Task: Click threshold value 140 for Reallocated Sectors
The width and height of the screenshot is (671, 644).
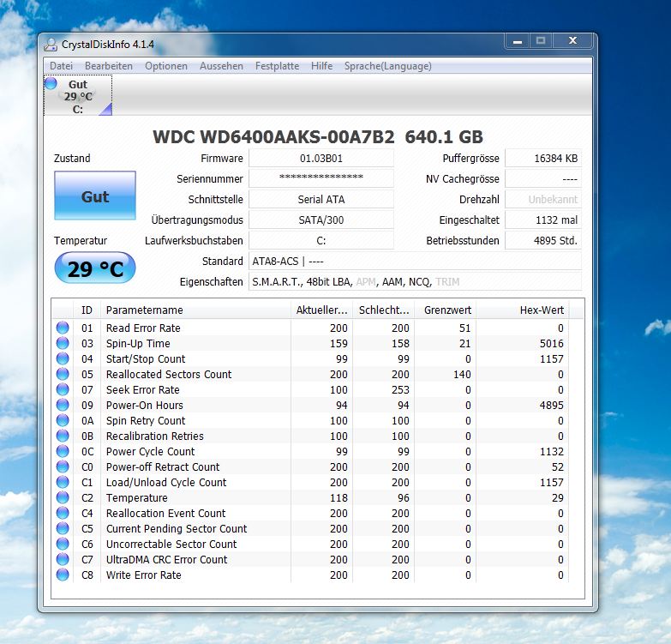Action: tap(462, 374)
